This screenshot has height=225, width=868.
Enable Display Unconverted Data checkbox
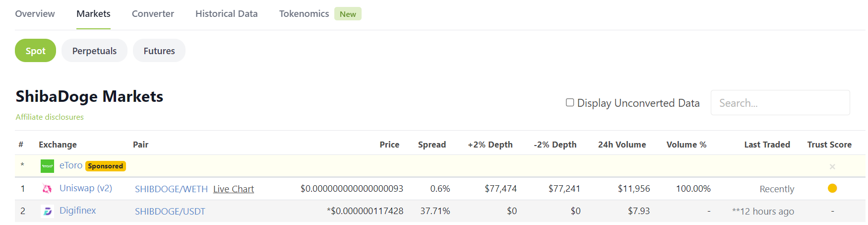coord(570,103)
